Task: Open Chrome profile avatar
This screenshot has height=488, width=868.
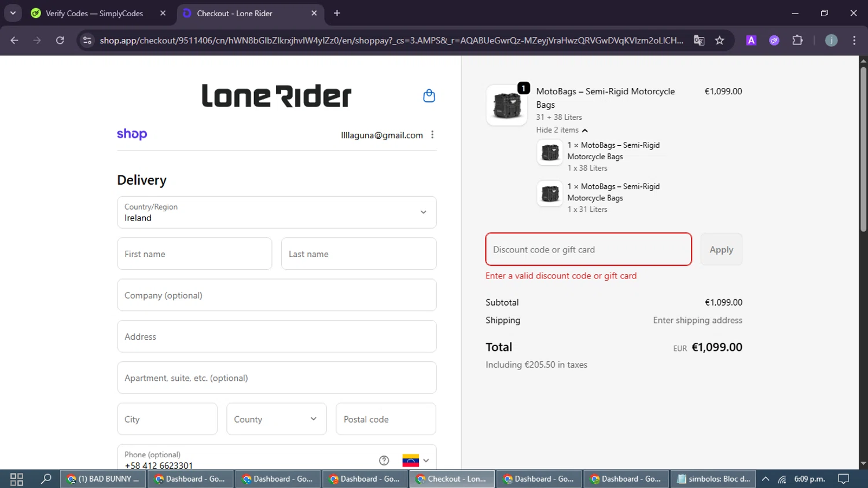Action: pos(831,41)
